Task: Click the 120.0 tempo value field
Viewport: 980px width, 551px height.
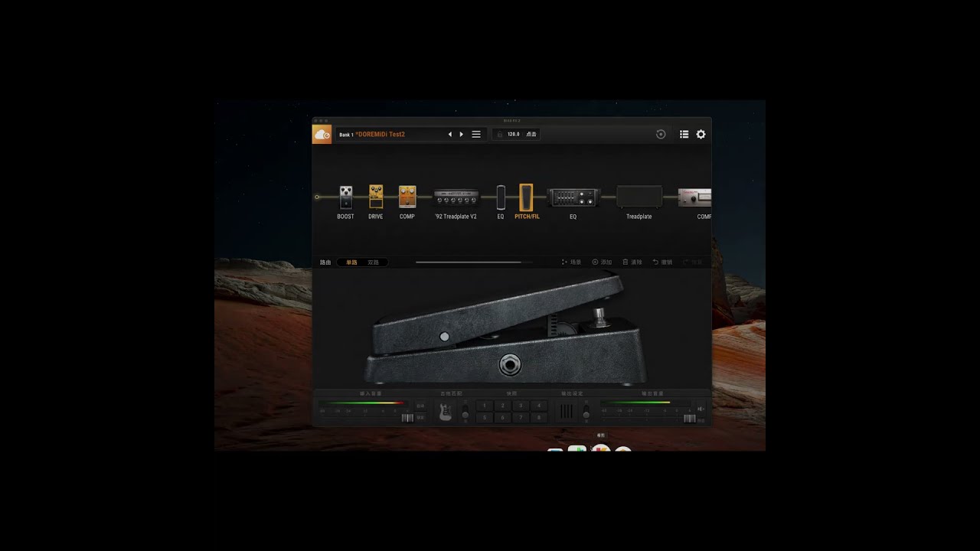Action: pos(513,134)
